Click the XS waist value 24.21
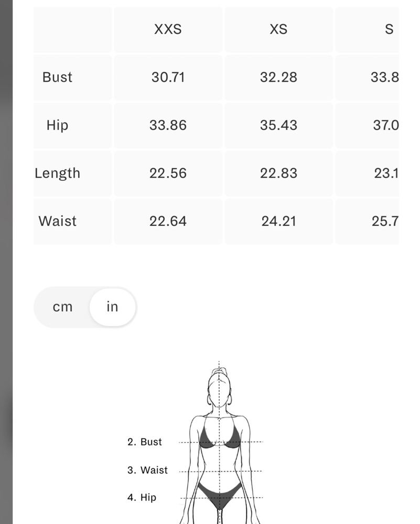The width and height of the screenshot is (420, 524). [278, 221]
